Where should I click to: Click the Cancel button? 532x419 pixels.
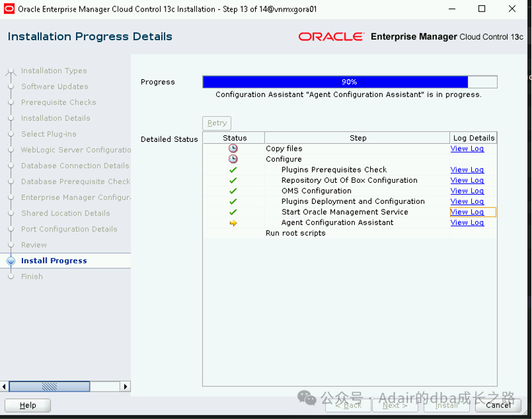point(498,405)
